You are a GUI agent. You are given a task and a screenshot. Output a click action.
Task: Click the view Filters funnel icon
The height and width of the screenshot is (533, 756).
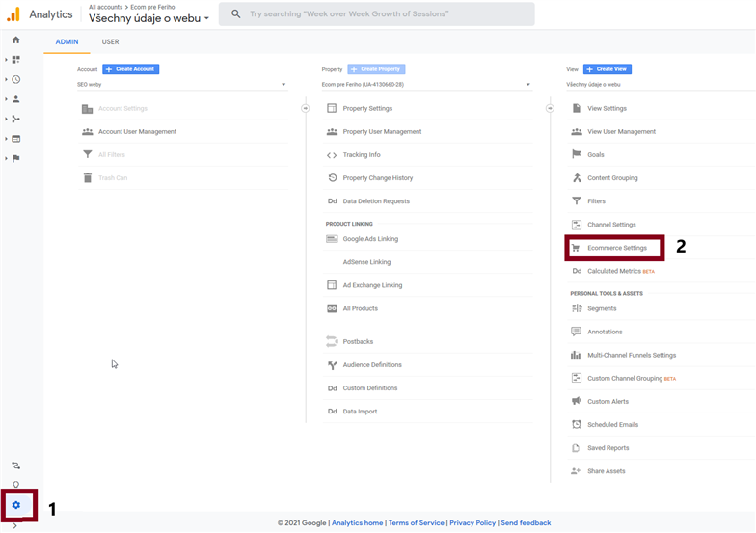point(577,200)
